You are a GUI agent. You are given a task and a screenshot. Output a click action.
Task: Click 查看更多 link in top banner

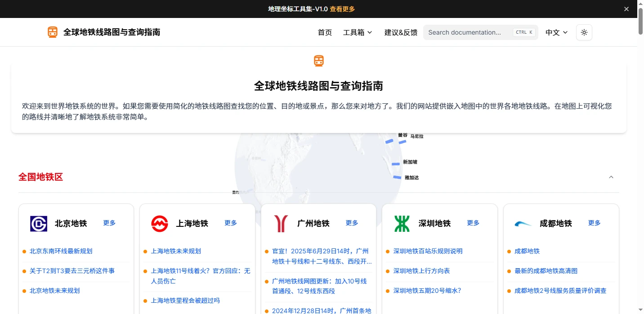tap(342, 9)
